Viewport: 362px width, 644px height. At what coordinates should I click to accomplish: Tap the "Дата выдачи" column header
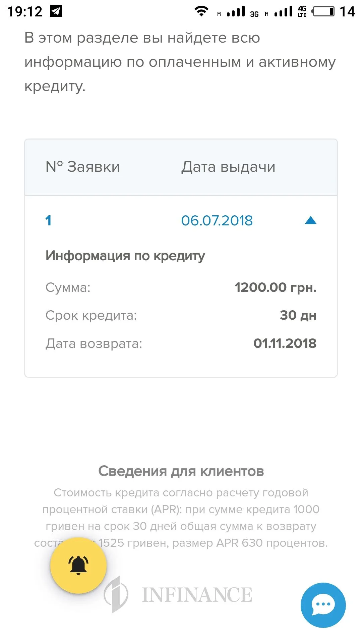(x=228, y=167)
